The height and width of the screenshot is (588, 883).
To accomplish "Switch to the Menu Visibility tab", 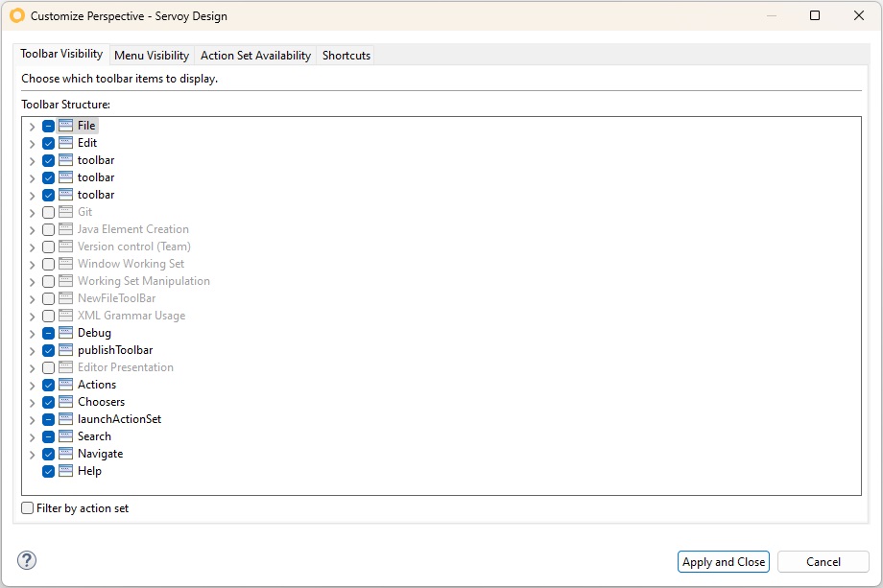I will click(x=152, y=56).
